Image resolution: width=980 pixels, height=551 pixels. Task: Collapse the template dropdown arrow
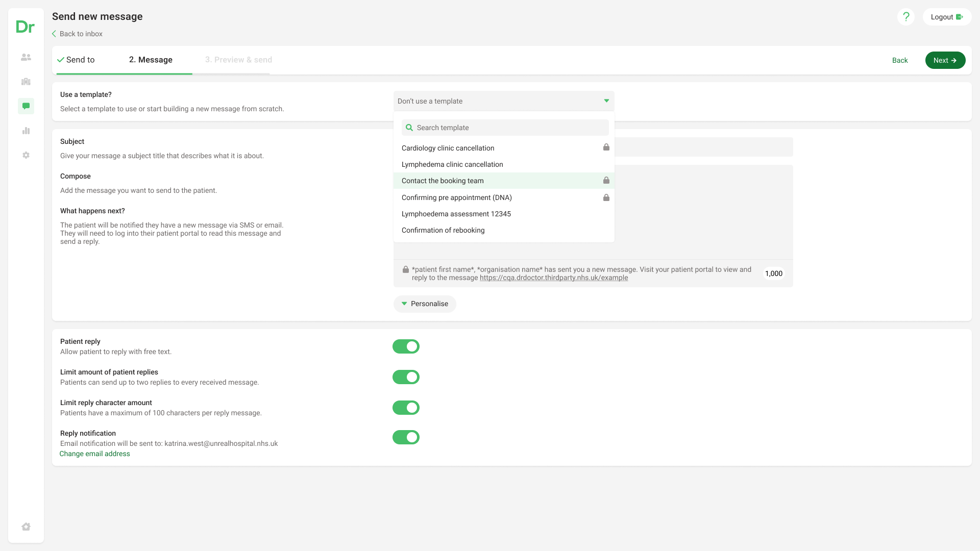606,101
